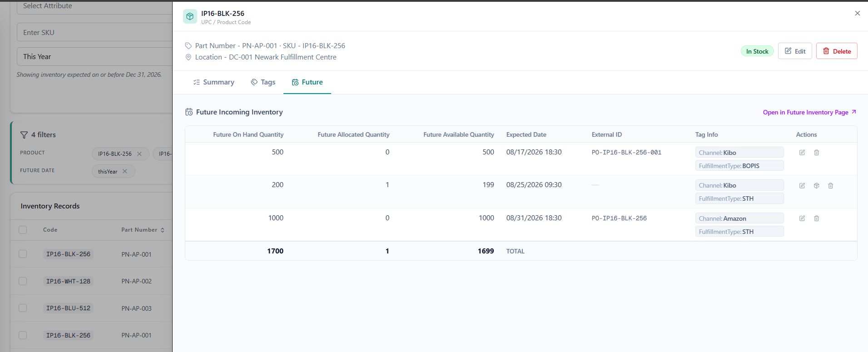Screen dimensions: 868x352
Task: Click the FulfillmentType: STH tag in 08/25/2026 row
Action: click(x=739, y=198)
